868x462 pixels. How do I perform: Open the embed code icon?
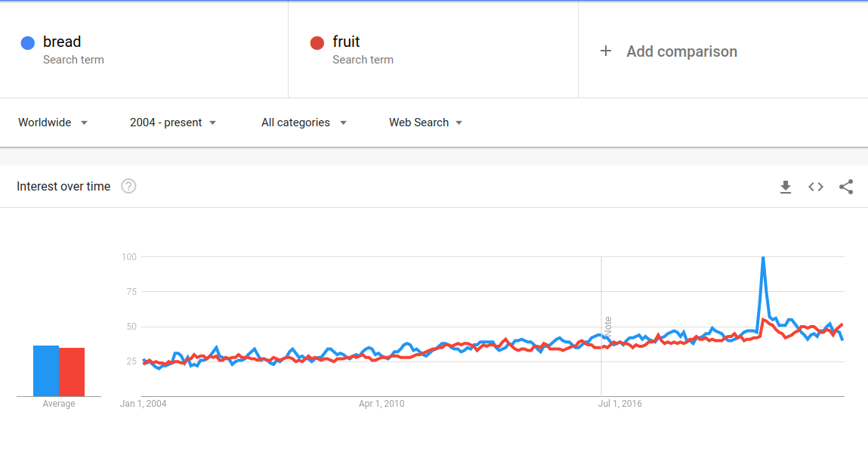click(816, 187)
